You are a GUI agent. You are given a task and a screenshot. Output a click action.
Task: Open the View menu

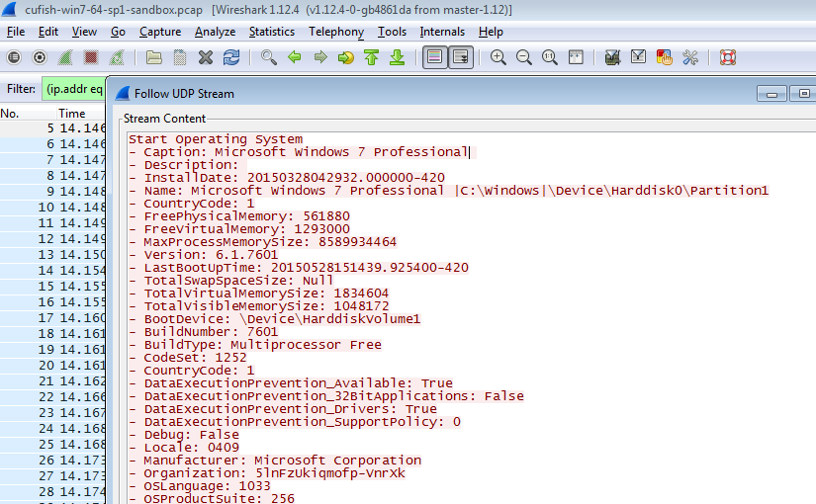coord(84,32)
